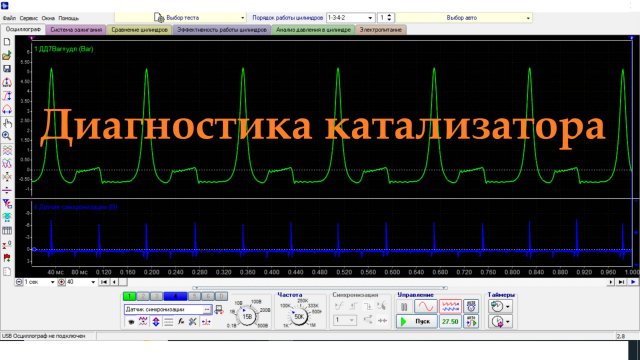Screen dimensions: 640x360
Task: Open the sync channel 1 dropdown
Action: click(345, 320)
